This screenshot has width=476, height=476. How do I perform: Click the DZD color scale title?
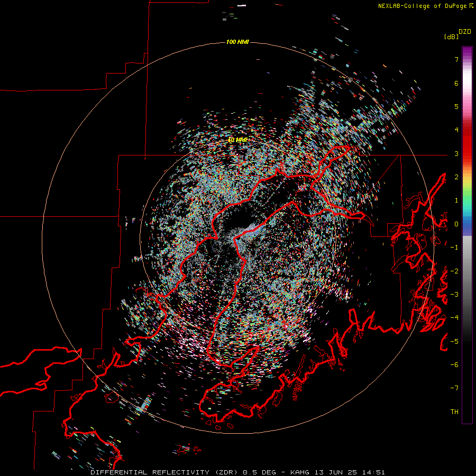coord(465,32)
